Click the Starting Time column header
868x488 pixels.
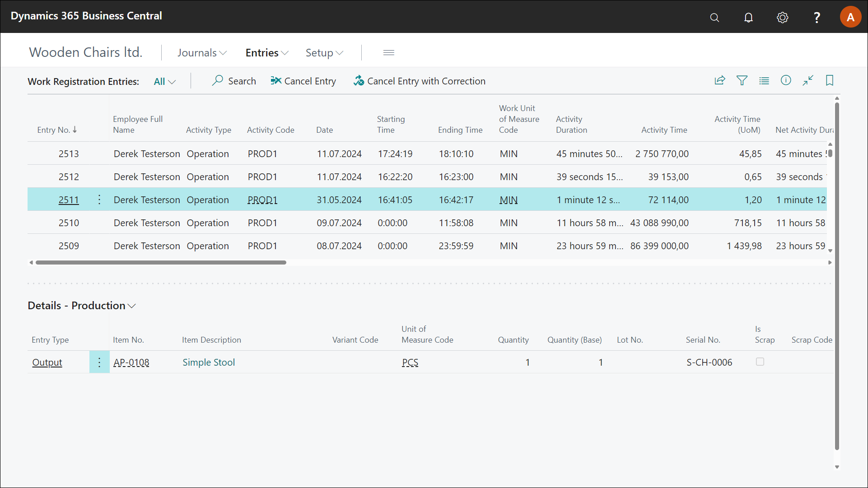pos(391,125)
